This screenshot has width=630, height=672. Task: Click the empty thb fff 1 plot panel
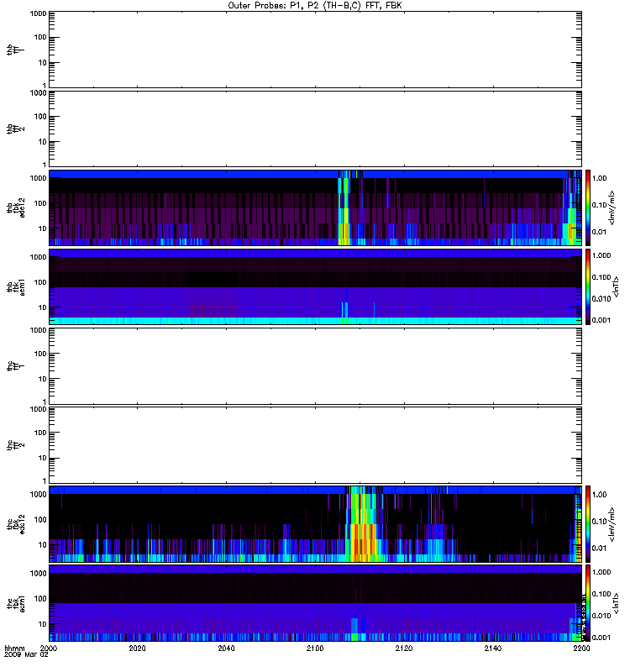315,50
